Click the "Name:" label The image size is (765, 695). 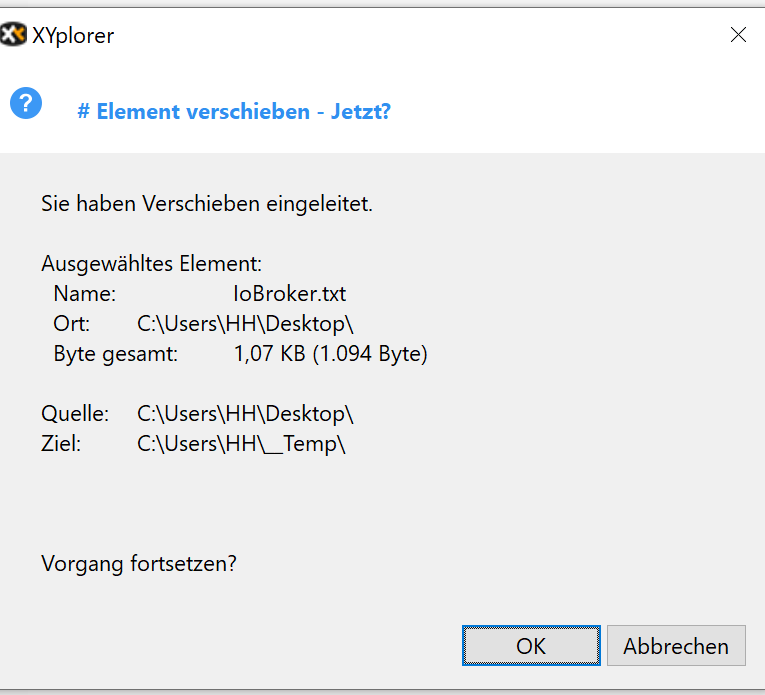(x=85, y=294)
